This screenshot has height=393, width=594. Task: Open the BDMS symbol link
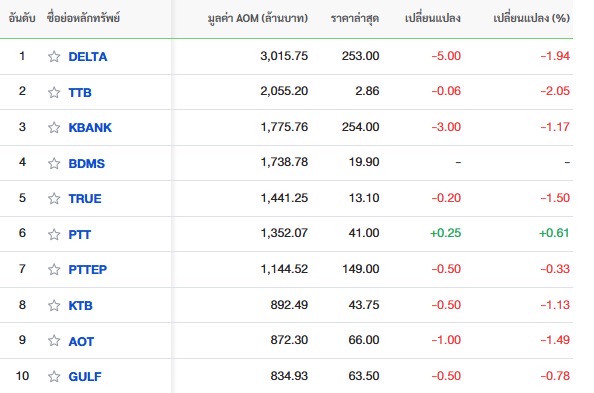(x=87, y=164)
